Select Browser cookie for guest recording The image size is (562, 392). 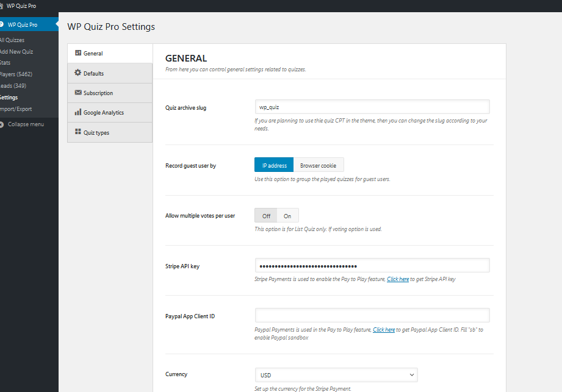pyautogui.click(x=319, y=165)
